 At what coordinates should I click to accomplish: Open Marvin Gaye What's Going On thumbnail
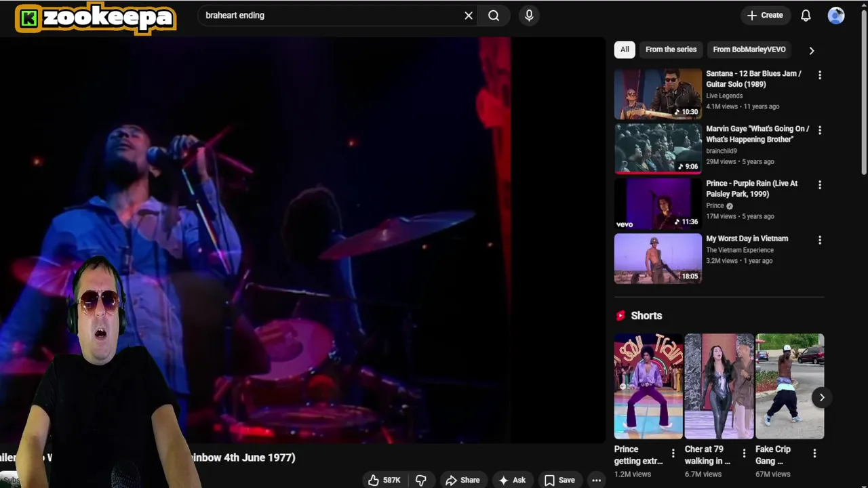(x=658, y=148)
